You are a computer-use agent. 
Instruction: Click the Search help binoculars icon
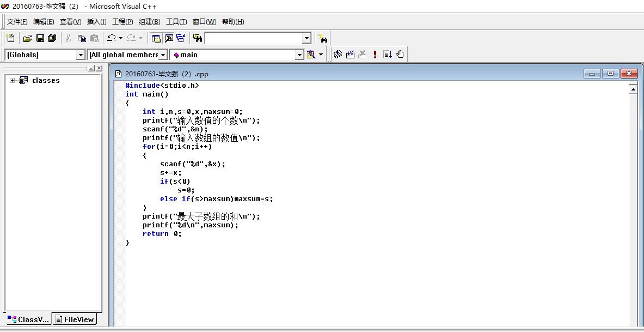click(322, 38)
